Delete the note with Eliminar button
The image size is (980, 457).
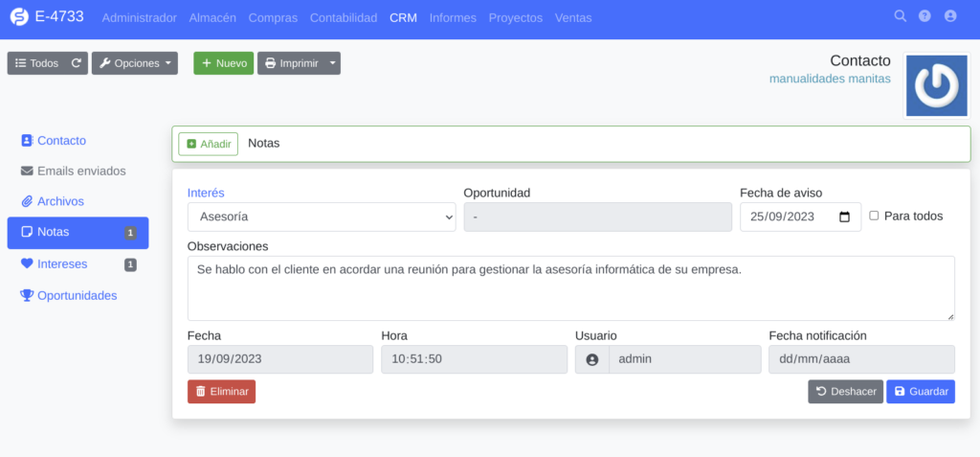click(x=221, y=391)
